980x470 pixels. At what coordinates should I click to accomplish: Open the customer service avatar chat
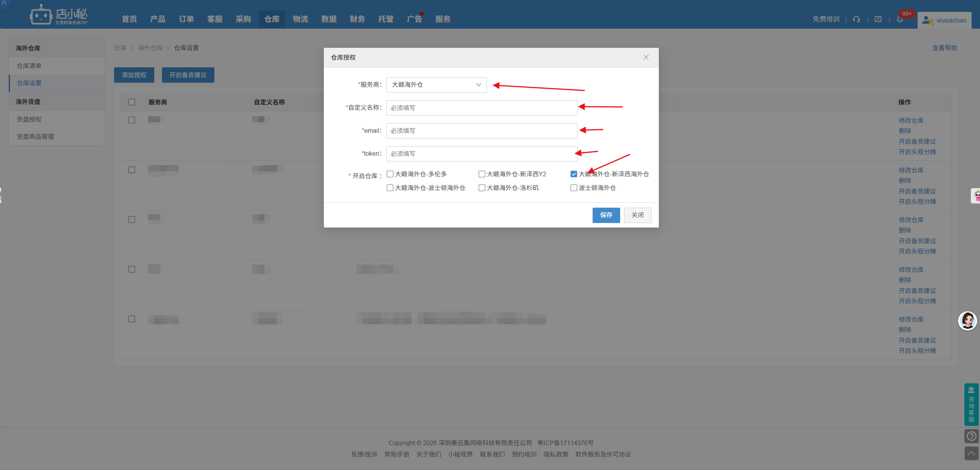pyautogui.click(x=967, y=320)
